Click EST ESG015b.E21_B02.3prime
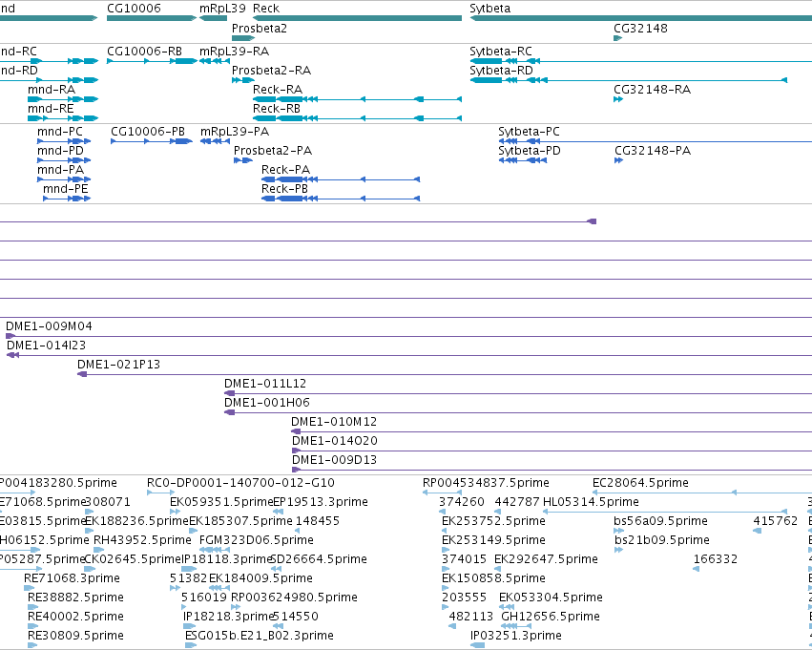812x650 pixels. (x=260, y=636)
